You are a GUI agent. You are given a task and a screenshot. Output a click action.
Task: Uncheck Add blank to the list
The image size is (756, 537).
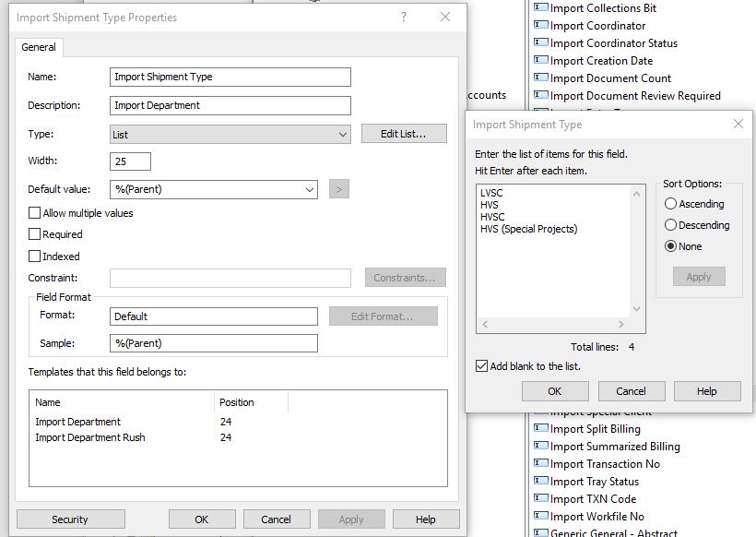[482, 366]
